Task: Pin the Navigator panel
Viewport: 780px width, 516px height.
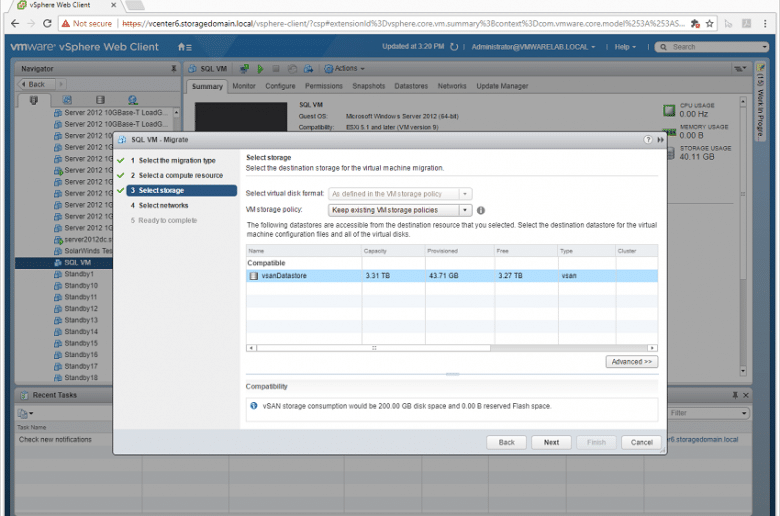Action: pos(174,69)
